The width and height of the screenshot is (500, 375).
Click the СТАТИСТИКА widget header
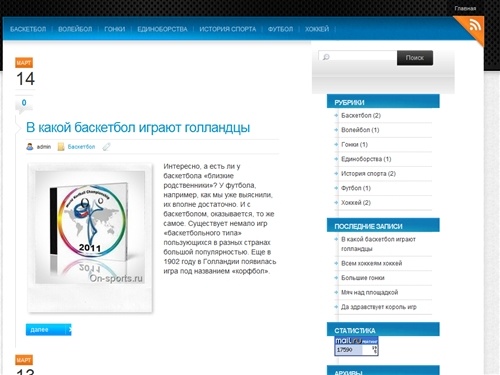[x=383, y=330]
